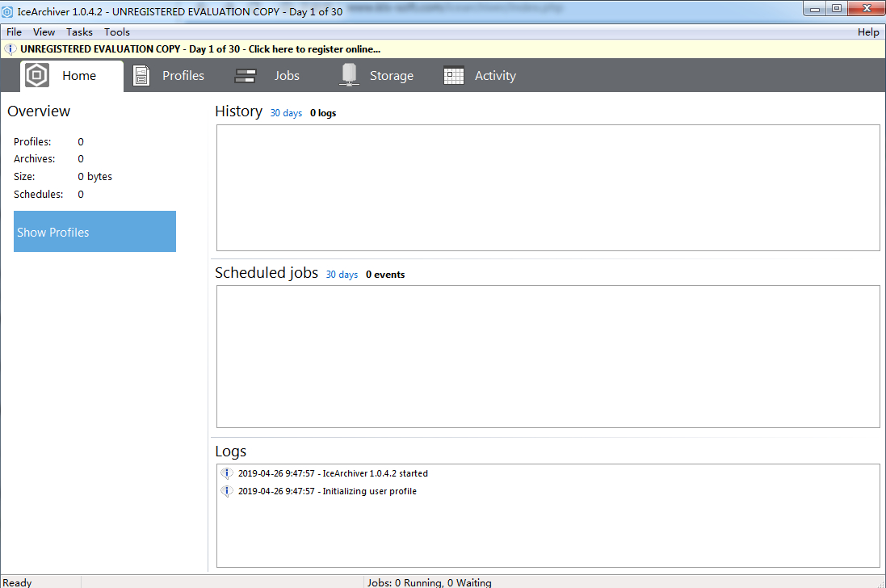Click the '0 events' Scheduled jobs count
The width and height of the screenshot is (886, 588).
point(385,275)
